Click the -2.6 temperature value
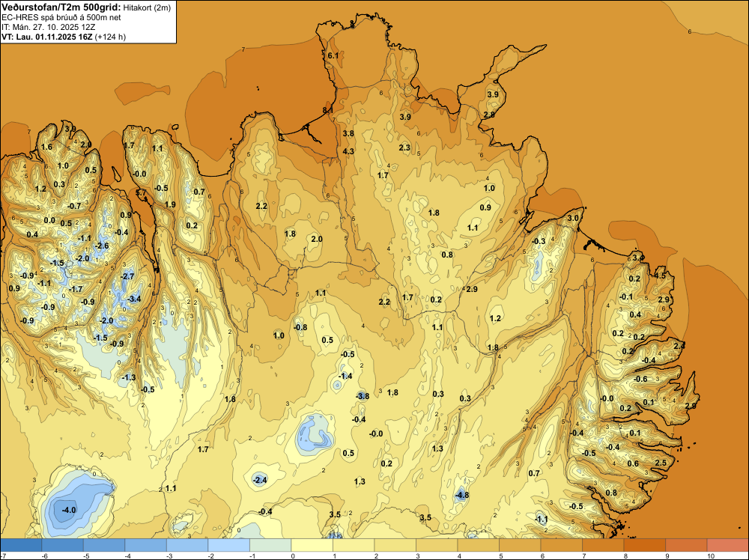This screenshot has width=749, height=560. [x=102, y=246]
